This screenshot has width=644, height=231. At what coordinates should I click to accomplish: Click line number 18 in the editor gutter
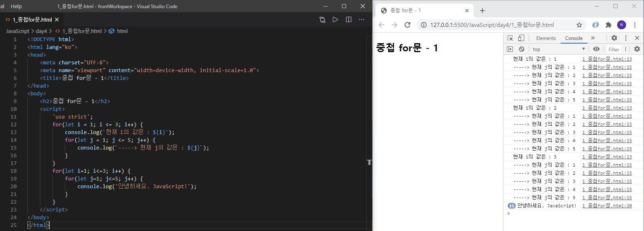[x=13, y=171]
